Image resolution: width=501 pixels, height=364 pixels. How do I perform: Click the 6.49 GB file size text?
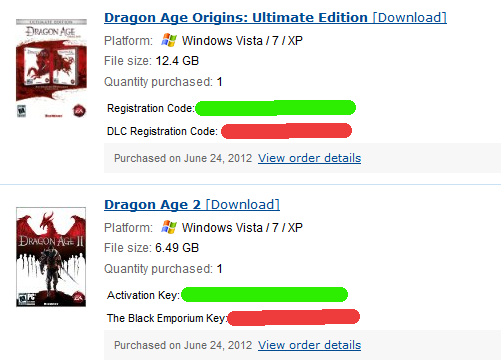(x=177, y=248)
